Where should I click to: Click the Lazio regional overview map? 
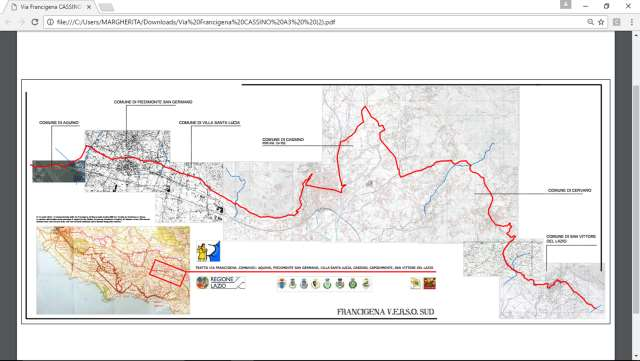tap(113, 270)
